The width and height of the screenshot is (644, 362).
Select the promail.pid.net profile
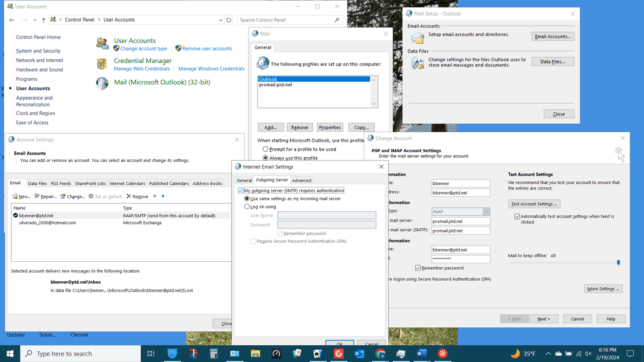pyautogui.click(x=314, y=85)
